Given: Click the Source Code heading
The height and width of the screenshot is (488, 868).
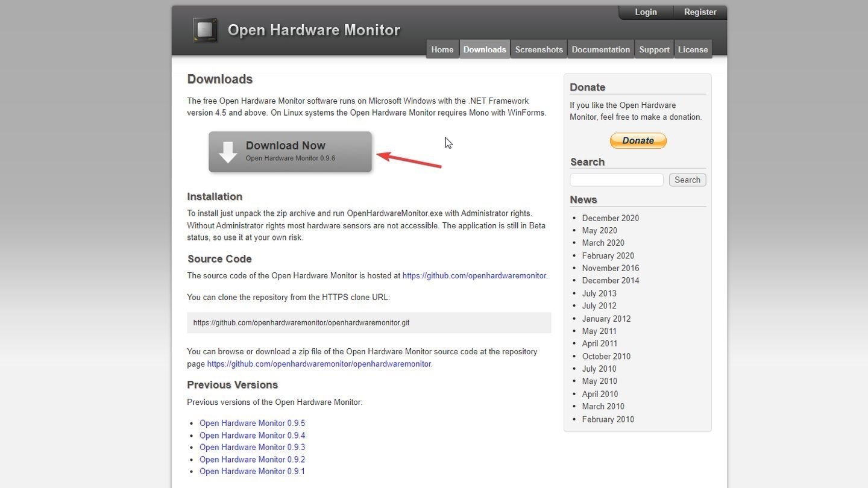Looking at the screenshot, I should [x=219, y=259].
